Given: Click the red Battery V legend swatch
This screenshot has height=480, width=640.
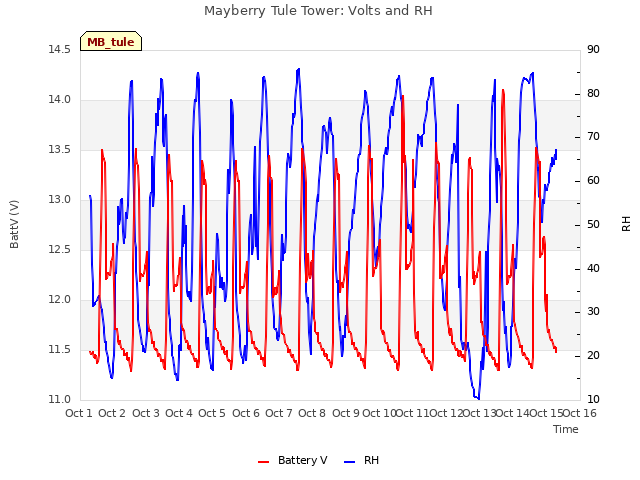Looking at the screenshot, I should (x=264, y=461).
